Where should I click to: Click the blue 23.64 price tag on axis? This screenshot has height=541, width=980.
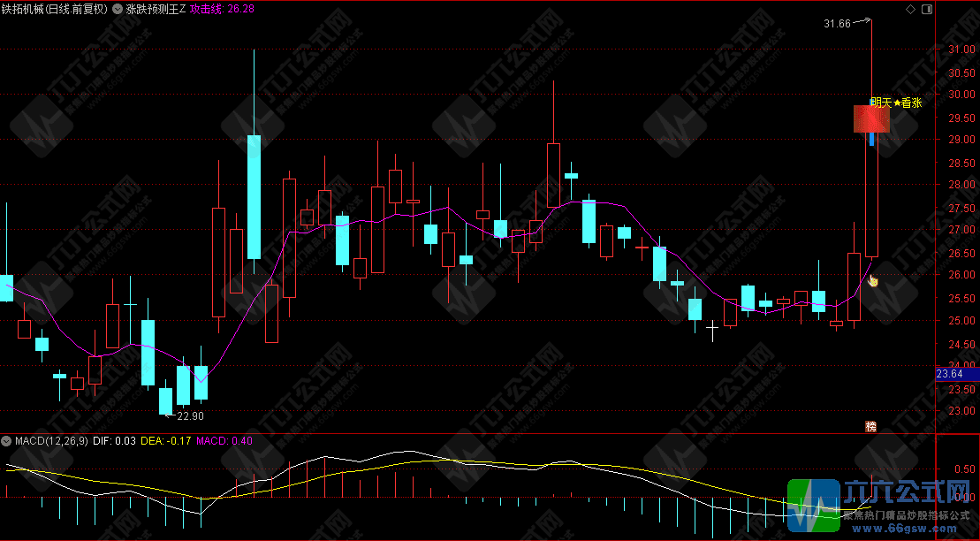point(952,374)
